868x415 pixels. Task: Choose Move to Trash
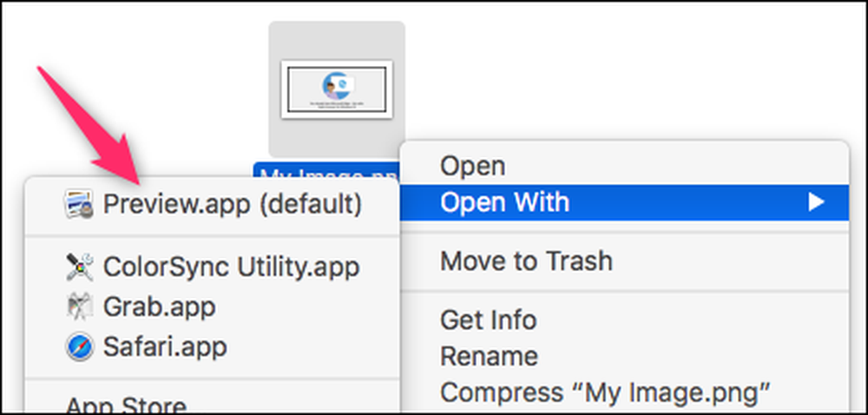[527, 260]
